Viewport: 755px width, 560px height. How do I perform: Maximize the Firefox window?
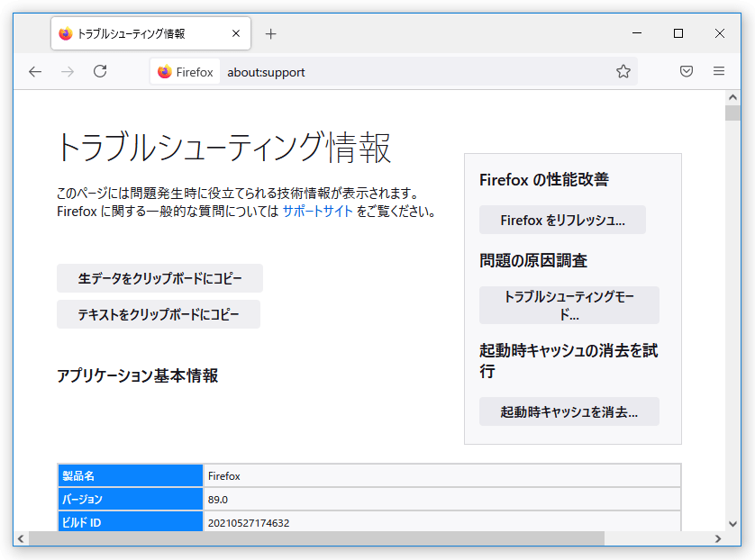[x=678, y=33]
